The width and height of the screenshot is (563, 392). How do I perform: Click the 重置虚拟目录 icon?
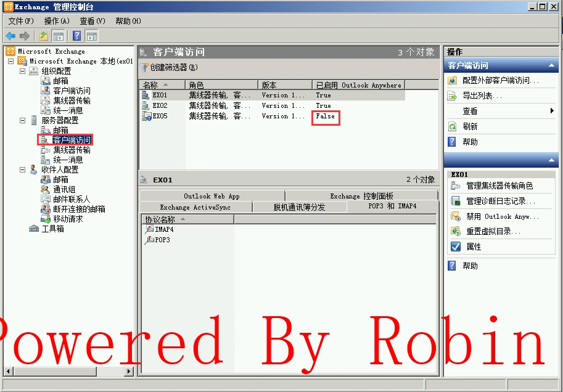coord(456,232)
